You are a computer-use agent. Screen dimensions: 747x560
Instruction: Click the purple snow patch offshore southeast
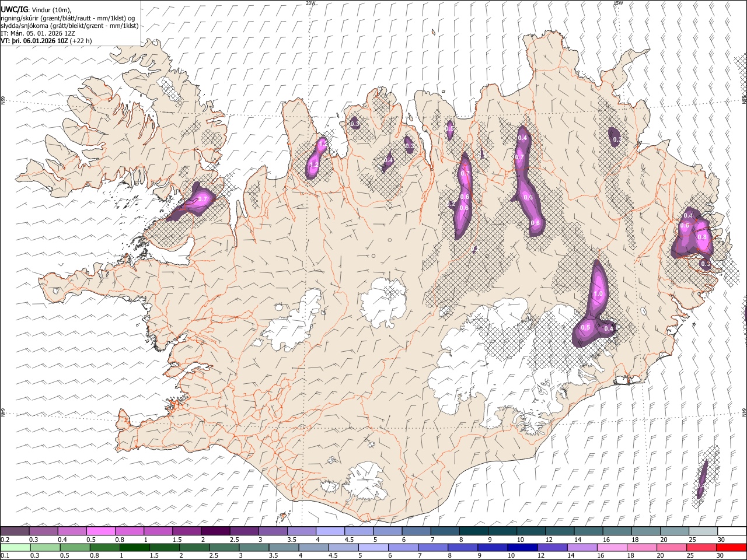(703, 478)
